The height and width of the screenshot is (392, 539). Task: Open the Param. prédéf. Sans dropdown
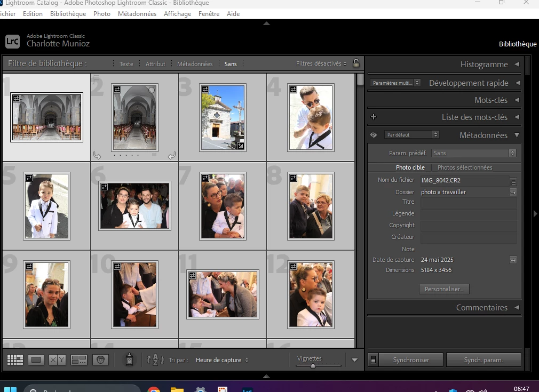[x=474, y=153]
